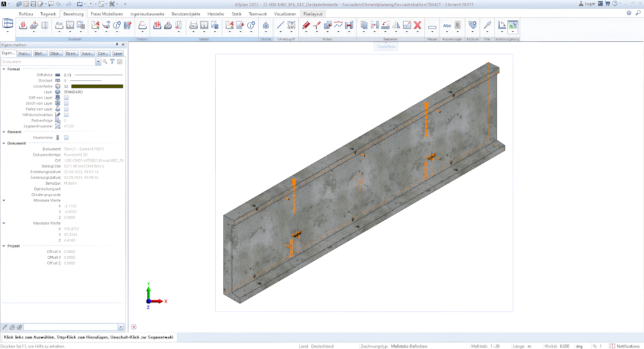Click the line tool in Schnellzugriff
This screenshot has width=644, height=349.
[x=280, y=26]
